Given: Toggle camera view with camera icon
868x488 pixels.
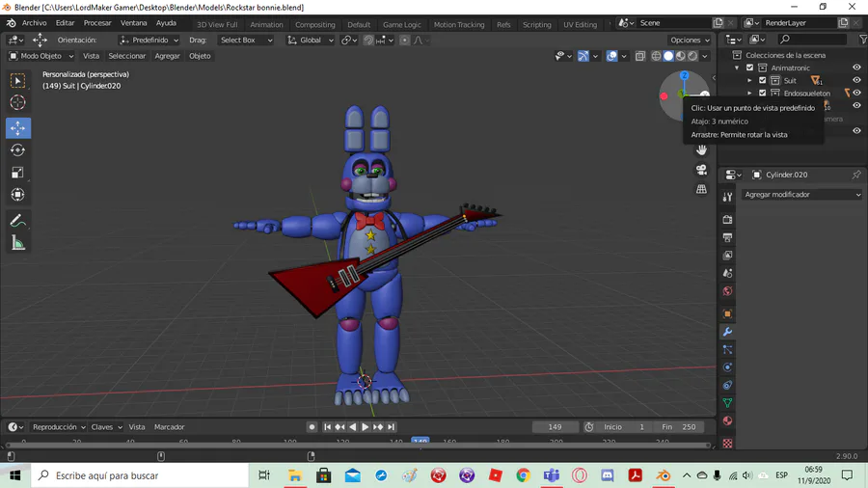Looking at the screenshot, I should (x=701, y=170).
